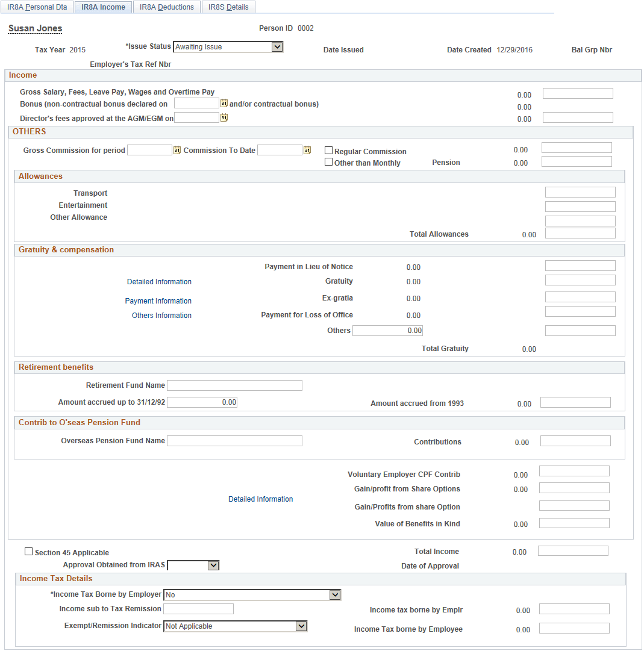Enable the Regular Commission checkbox
Screen dimensions: 644x651
click(328, 149)
